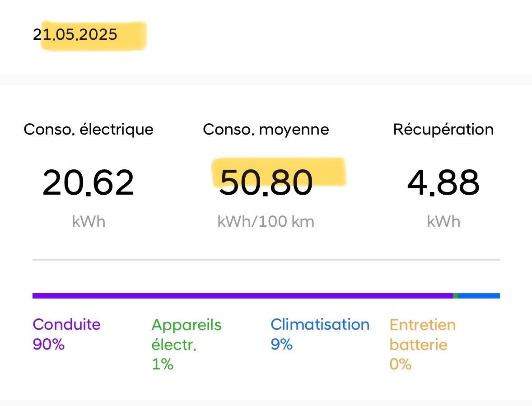This screenshot has width=532, height=406.
Task: Click the small green segment of the bar
Action: point(456,296)
